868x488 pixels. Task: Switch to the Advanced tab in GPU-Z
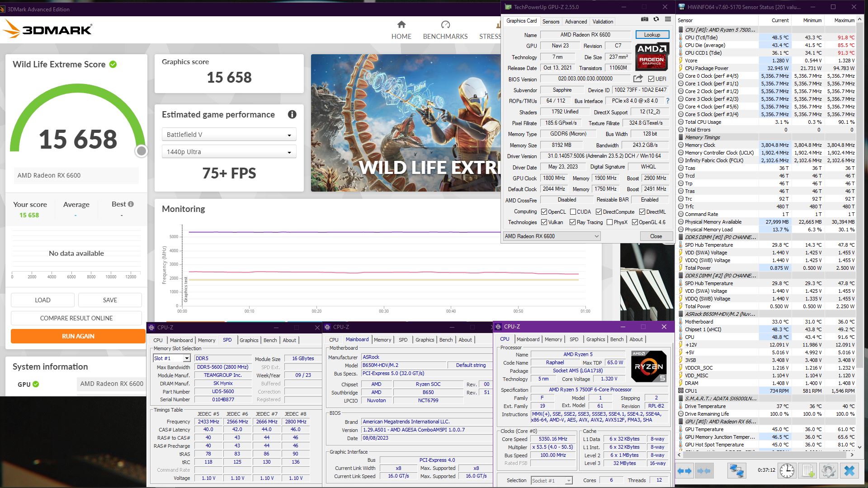pyautogui.click(x=576, y=22)
